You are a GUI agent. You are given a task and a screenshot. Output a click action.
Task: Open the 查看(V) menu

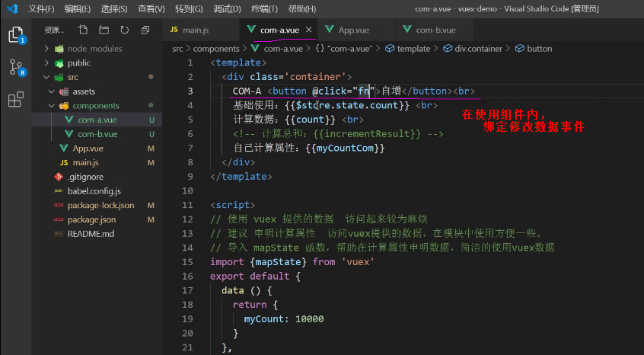[x=151, y=8]
